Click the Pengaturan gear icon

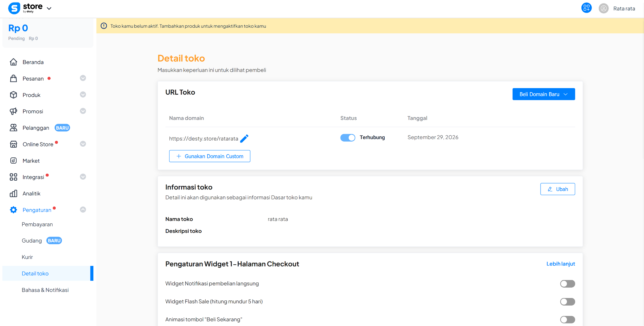point(14,210)
